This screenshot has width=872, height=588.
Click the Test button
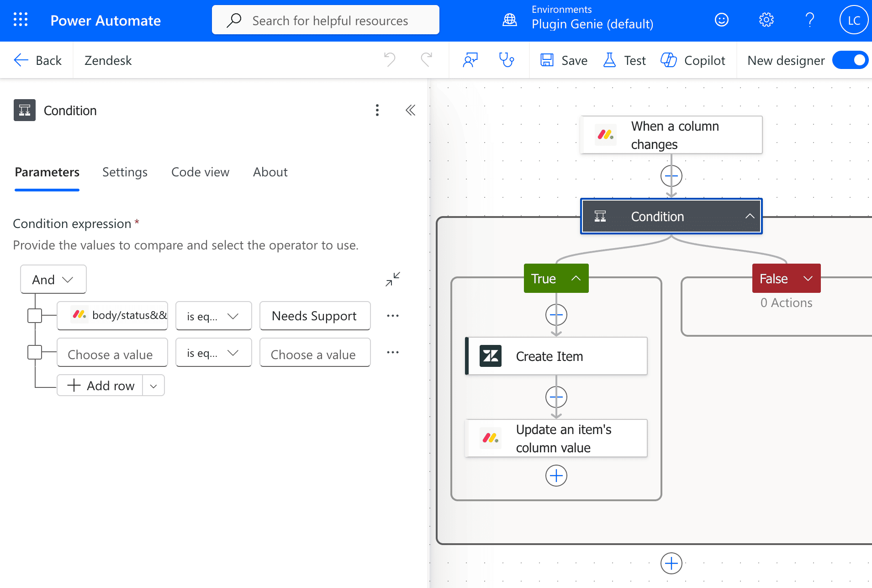pos(624,60)
